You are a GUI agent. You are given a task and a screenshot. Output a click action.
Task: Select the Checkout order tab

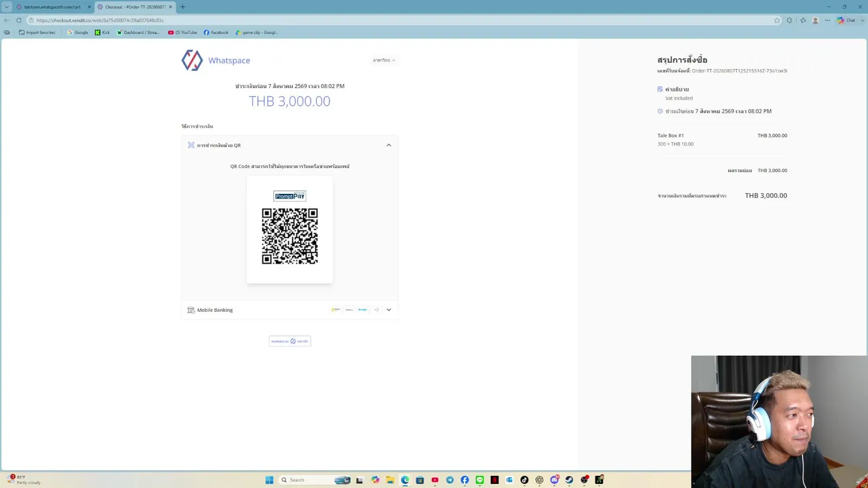(135, 7)
